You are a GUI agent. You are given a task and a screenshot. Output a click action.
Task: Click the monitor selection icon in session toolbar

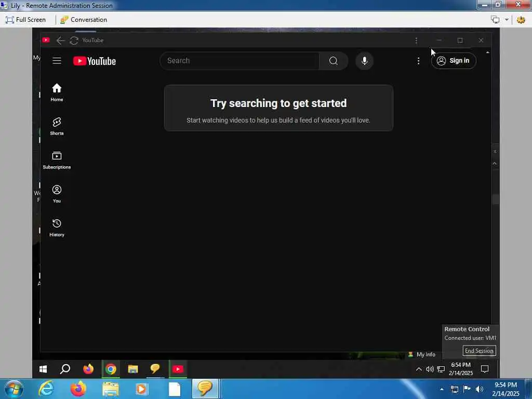tap(495, 20)
